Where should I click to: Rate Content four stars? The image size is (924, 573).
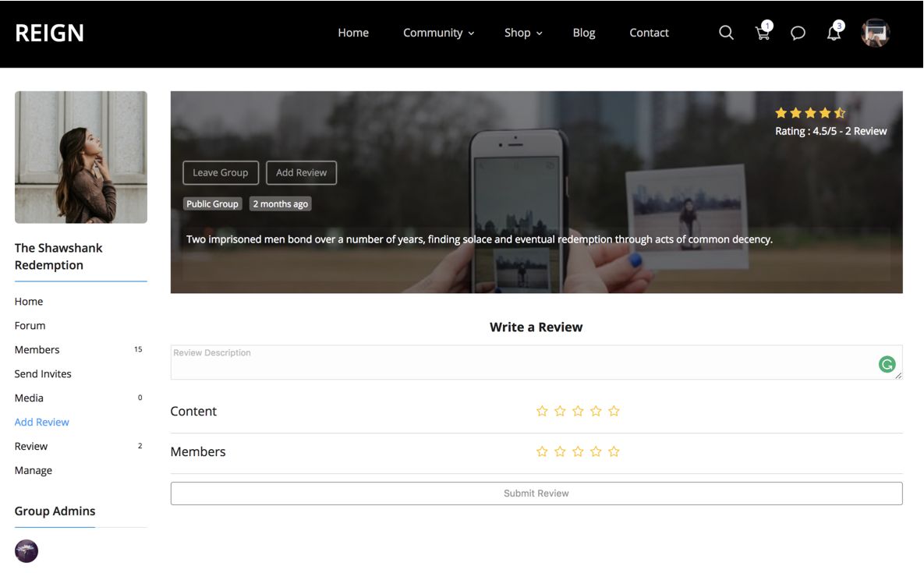(x=596, y=411)
